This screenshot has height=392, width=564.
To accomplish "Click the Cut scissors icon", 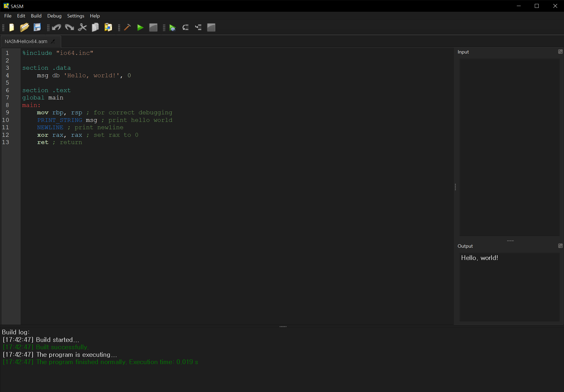I will [x=82, y=27].
